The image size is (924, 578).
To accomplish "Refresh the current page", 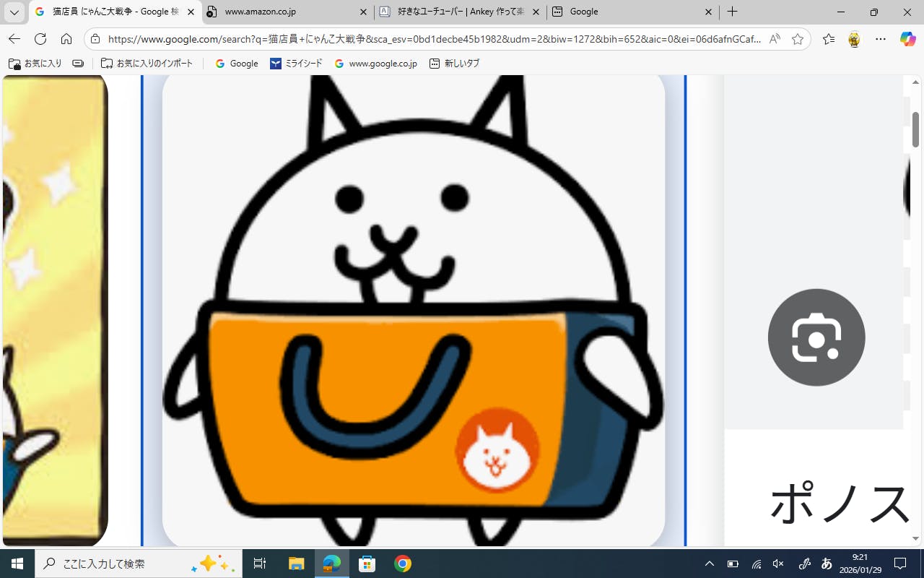I will tap(40, 39).
